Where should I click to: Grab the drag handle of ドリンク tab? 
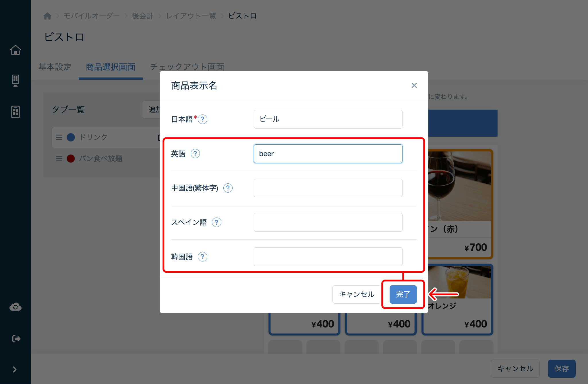pos(59,137)
